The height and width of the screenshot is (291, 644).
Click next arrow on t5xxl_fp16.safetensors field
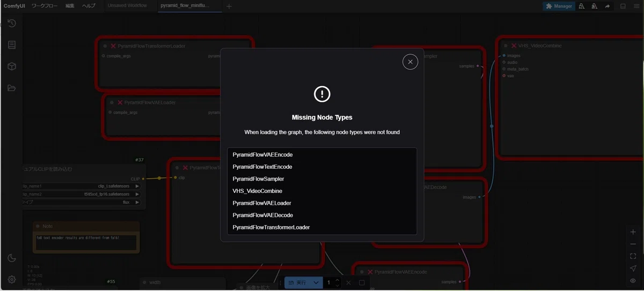pos(137,194)
